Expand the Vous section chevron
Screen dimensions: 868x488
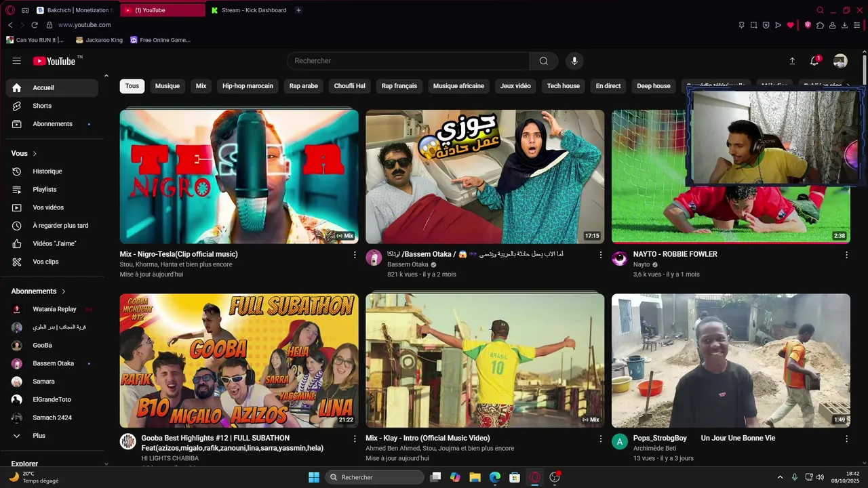[x=35, y=154]
